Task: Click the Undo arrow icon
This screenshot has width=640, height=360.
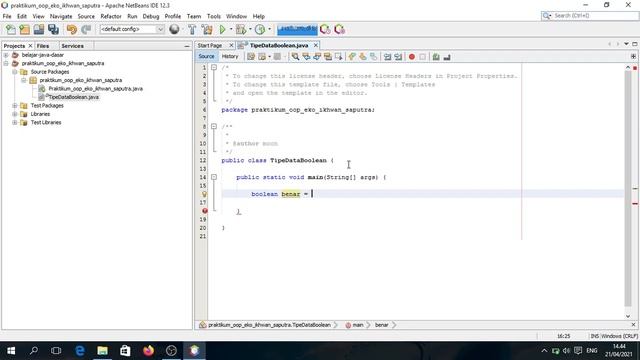Action: (72, 29)
